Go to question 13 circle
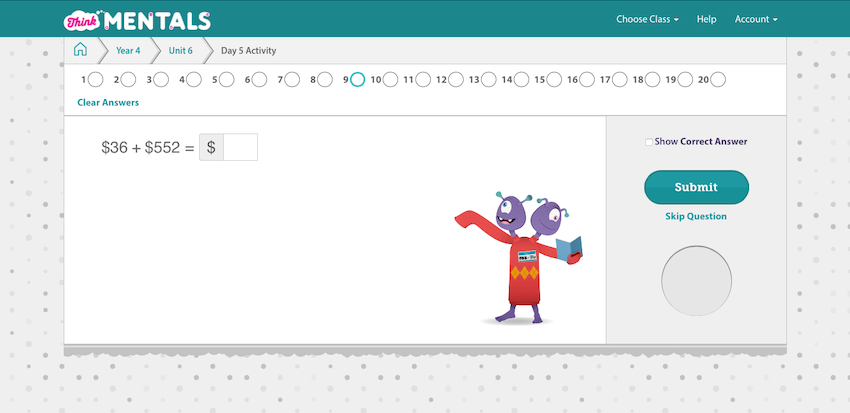 pos(488,79)
